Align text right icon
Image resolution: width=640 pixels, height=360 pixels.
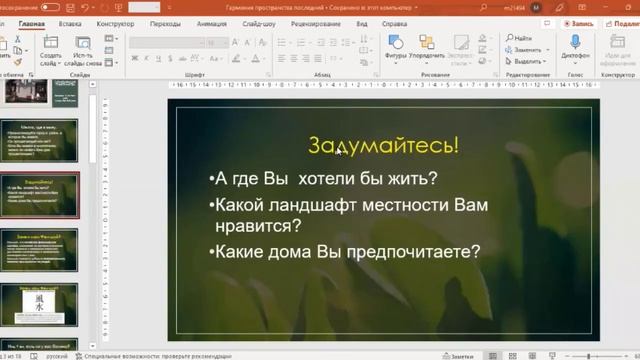pyautogui.click(x=306, y=59)
